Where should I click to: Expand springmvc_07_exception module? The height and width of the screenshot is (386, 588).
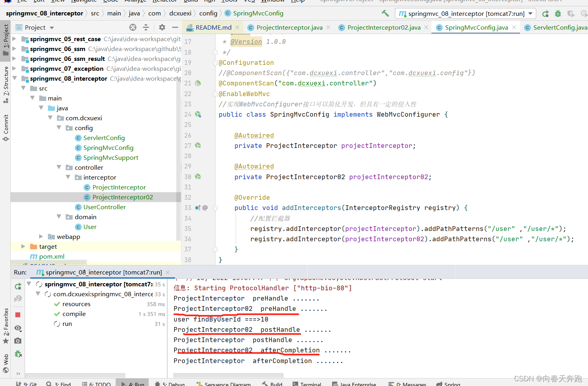tap(14, 68)
